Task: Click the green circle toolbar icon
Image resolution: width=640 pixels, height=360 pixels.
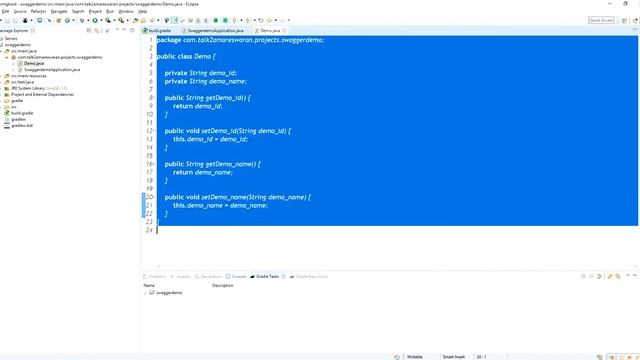Action: click(x=216, y=20)
